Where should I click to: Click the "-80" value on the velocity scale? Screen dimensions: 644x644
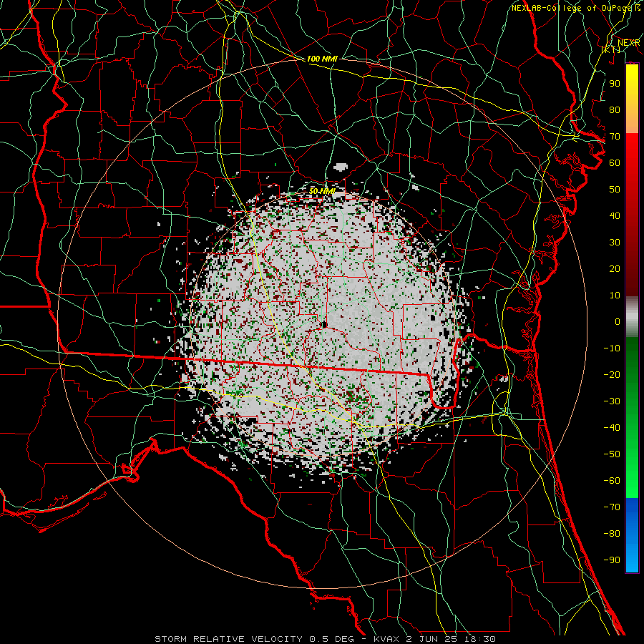pyautogui.click(x=612, y=534)
